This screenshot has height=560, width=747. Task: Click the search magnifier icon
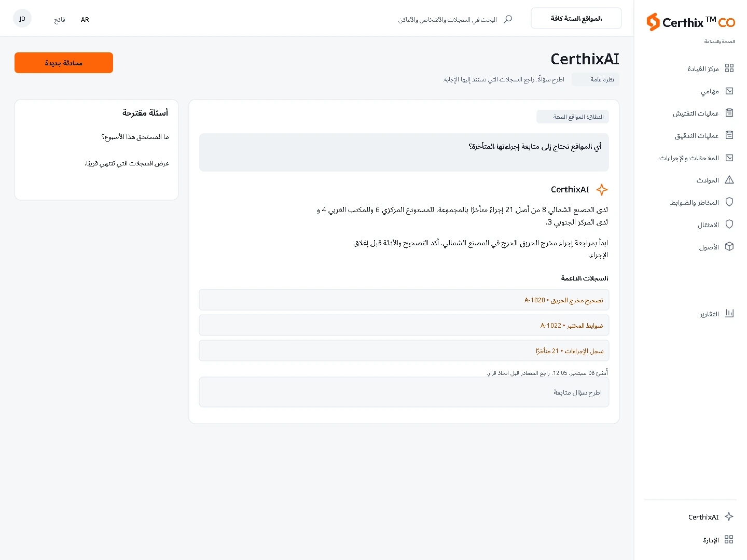click(508, 19)
